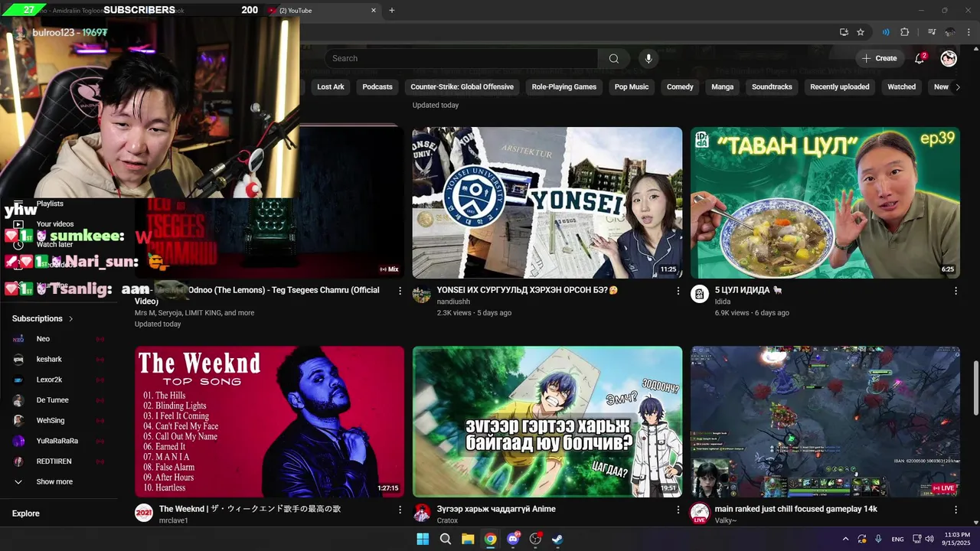Click Cratox channel avatar
The width and height of the screenshot is (980, 551).
coord(422,514)
